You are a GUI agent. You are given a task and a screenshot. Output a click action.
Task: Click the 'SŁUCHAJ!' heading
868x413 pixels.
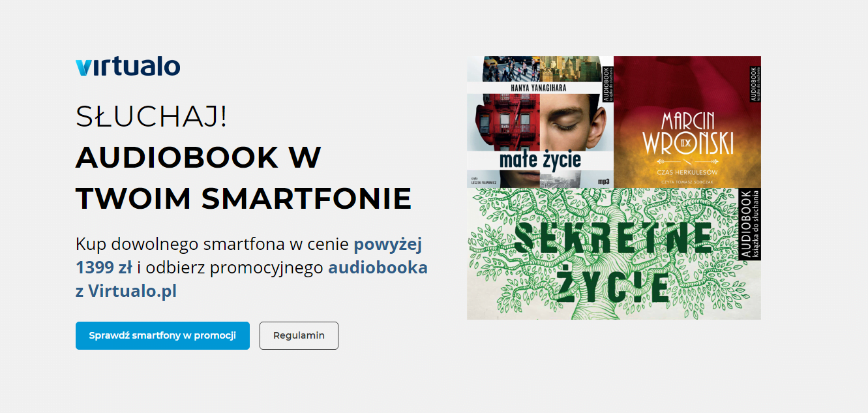click(x=151, y=116)
